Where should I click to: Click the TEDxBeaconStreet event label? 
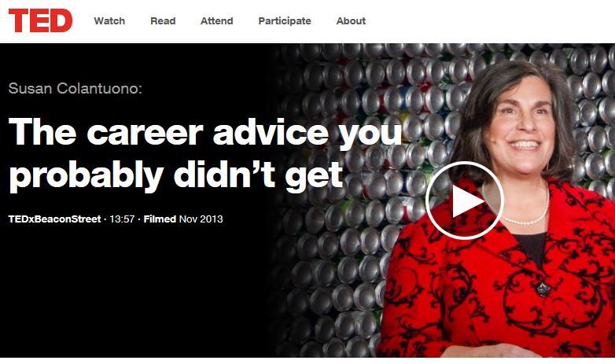point(55,219)
